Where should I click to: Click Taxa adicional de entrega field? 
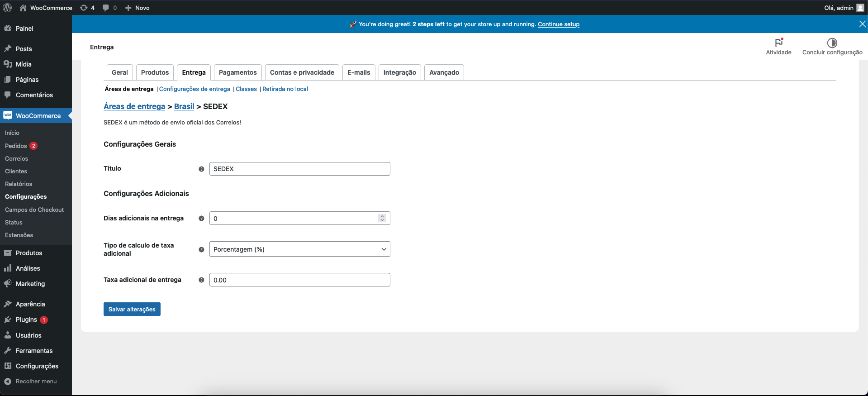[299, 280]
